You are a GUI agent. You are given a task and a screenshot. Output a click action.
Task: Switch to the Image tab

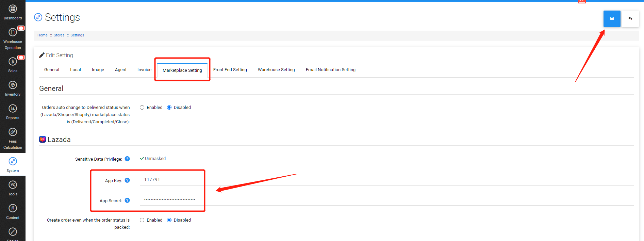coord(98,69)
